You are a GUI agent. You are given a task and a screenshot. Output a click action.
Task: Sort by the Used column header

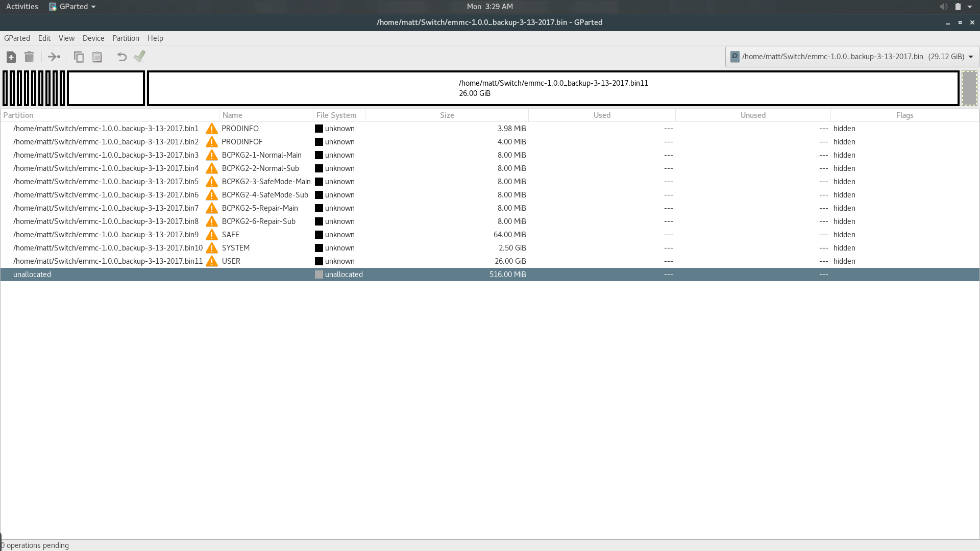tap(602, 115)
